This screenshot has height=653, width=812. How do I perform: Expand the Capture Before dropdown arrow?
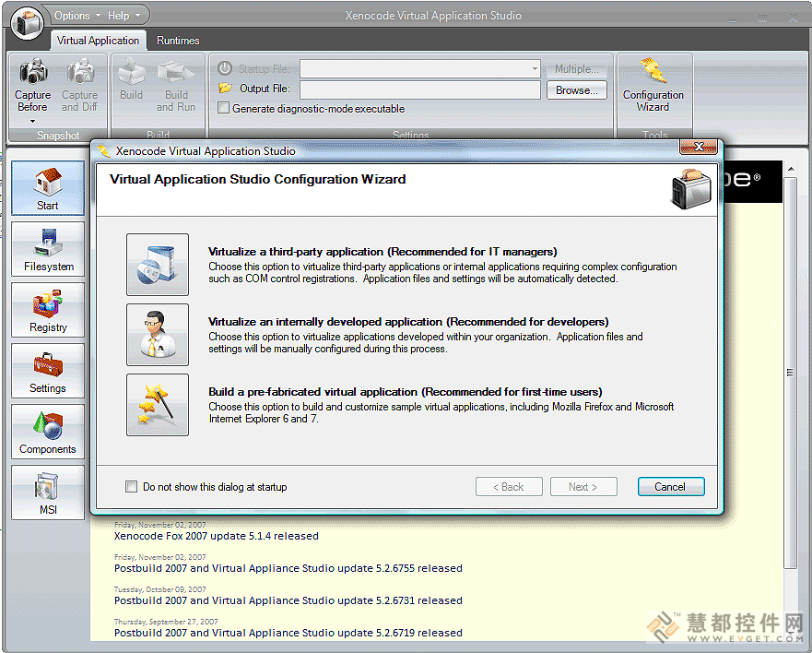point(32,121)
